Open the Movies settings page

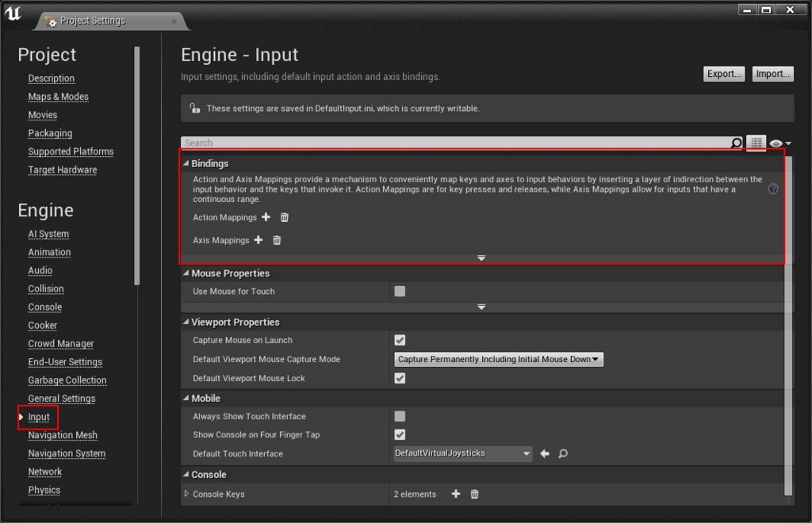point(43,115)
